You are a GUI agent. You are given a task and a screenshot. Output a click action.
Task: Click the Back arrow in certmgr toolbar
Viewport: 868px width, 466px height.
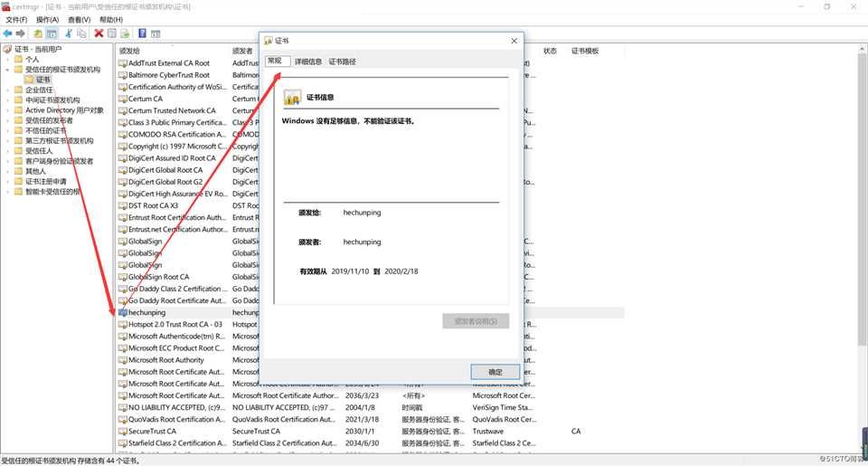pyautogui.click(x=7, y=33)
